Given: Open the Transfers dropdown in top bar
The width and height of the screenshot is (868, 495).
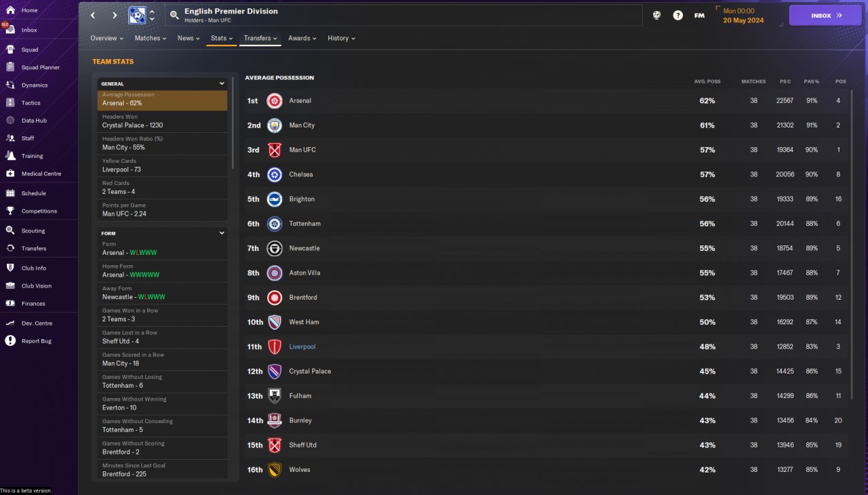Looking at the screenshot, I should 260,39.
